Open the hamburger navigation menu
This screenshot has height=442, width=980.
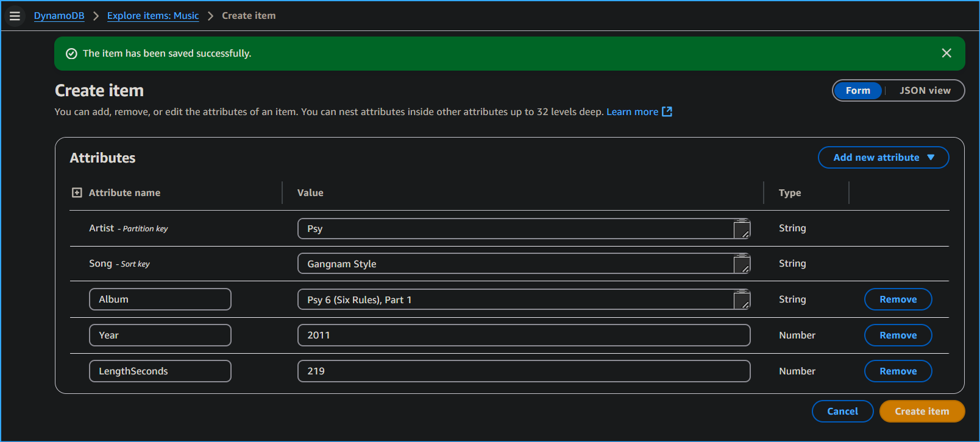[x=15, y=16]
